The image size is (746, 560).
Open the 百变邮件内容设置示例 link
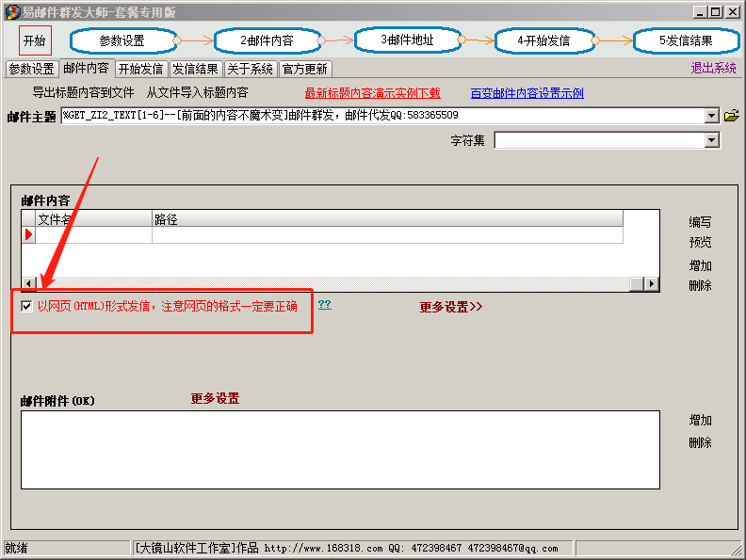(x=527, y=93)
